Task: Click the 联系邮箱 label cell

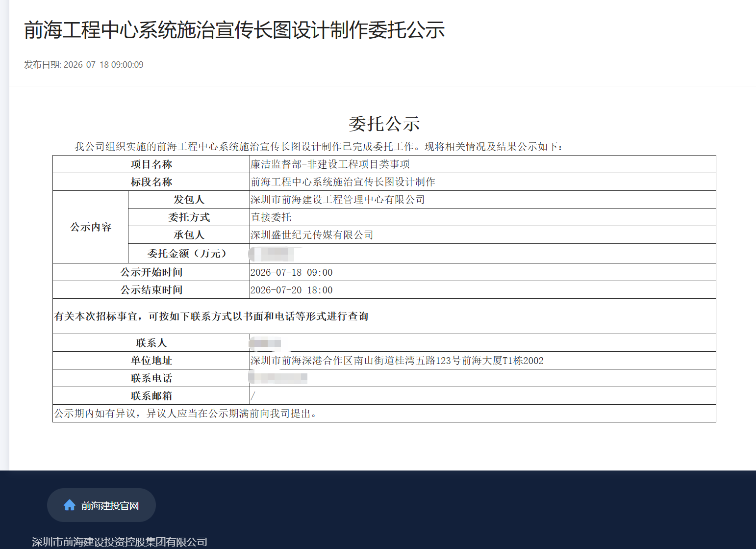Action: (x=151, y=396)
